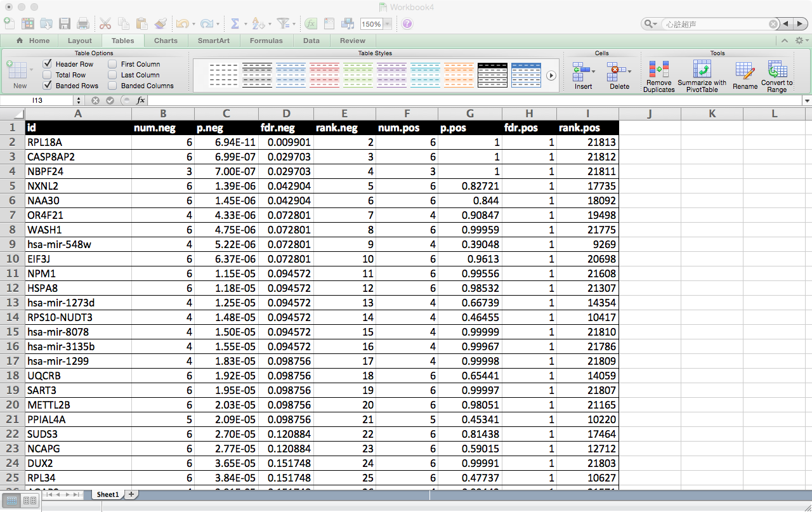Expand more table styles arrow
Image resolution: width=812 pixels, height=512 pixels.
tap(551, 75)
